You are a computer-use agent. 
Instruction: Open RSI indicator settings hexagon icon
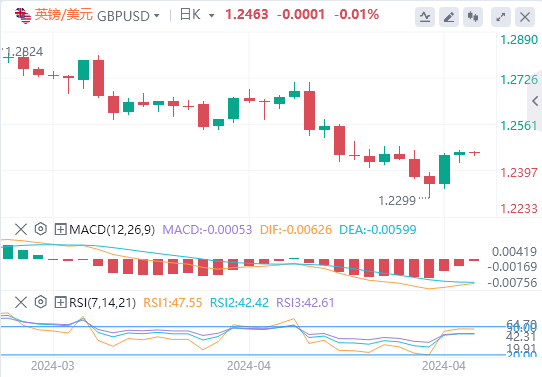[x=41, y=302]
